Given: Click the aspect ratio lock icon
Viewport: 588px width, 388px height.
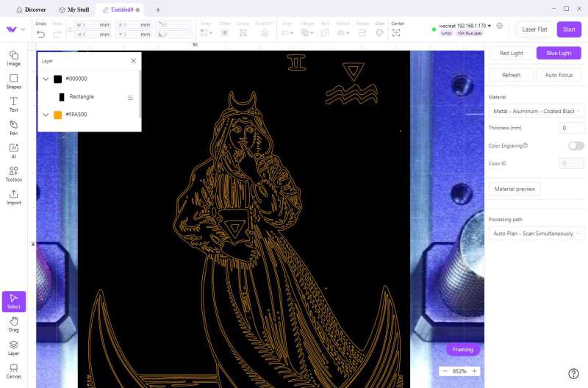Looking at the screenshot, I should tap(70, 29).
